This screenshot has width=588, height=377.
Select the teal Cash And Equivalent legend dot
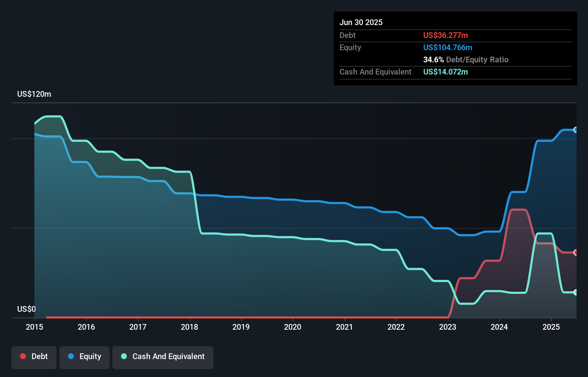pos(124,356)
